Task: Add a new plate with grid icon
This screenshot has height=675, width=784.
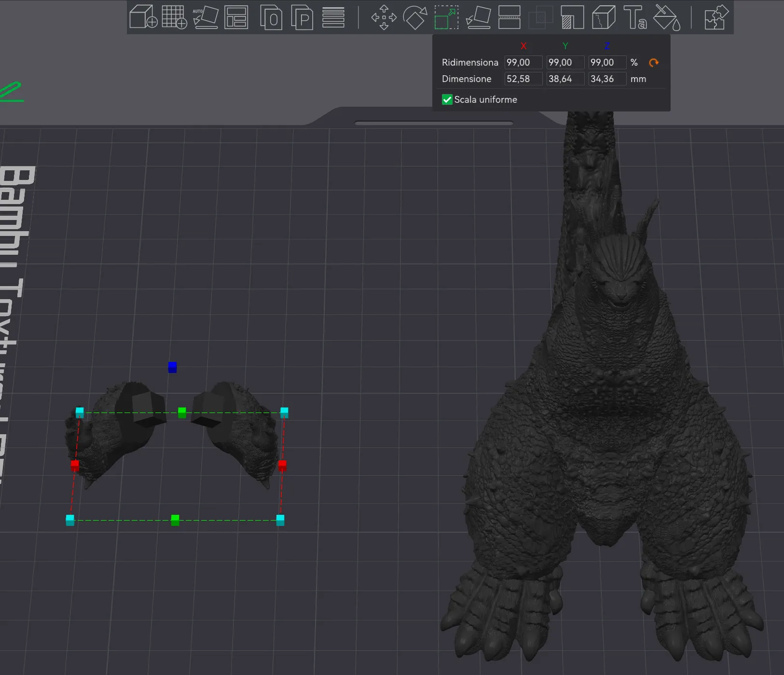Action: (174, 17)
